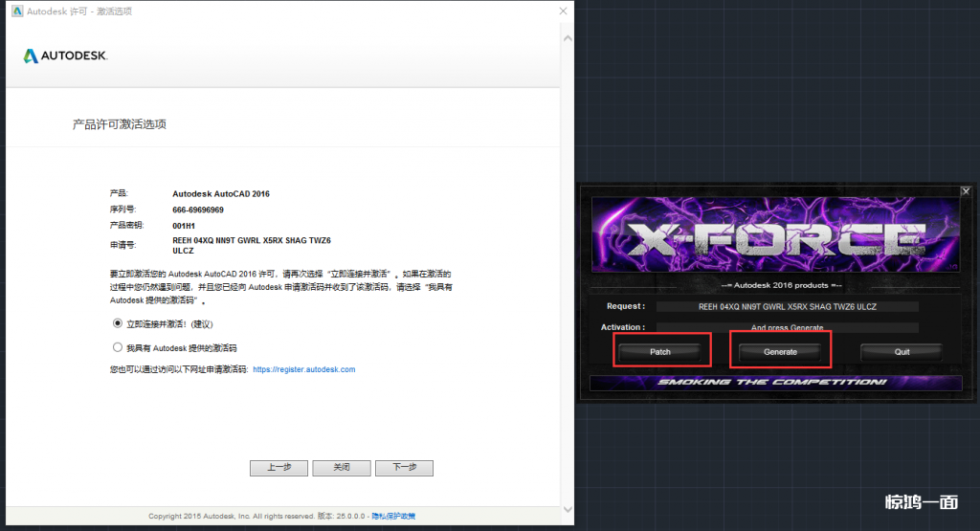Proceed with the 下一步 button
Screen dimensions: 980x531
tap(405, 468)
